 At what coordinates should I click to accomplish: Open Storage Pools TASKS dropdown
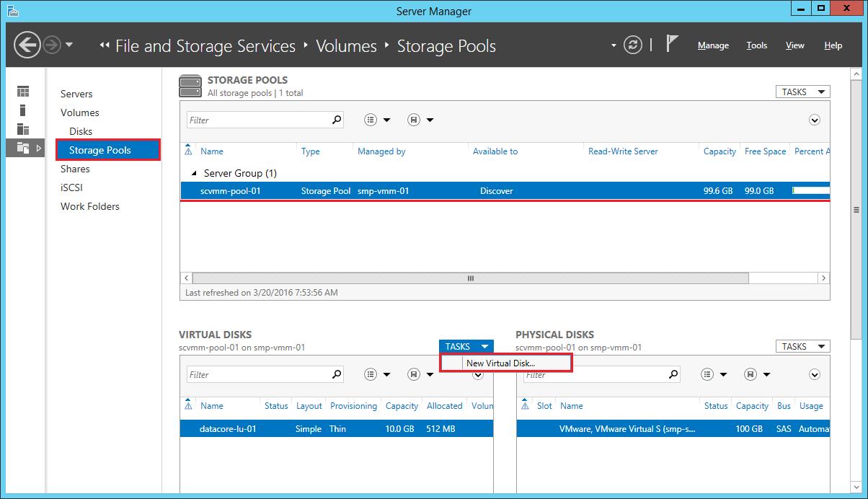pyautogui.click(x=802, y=92)
